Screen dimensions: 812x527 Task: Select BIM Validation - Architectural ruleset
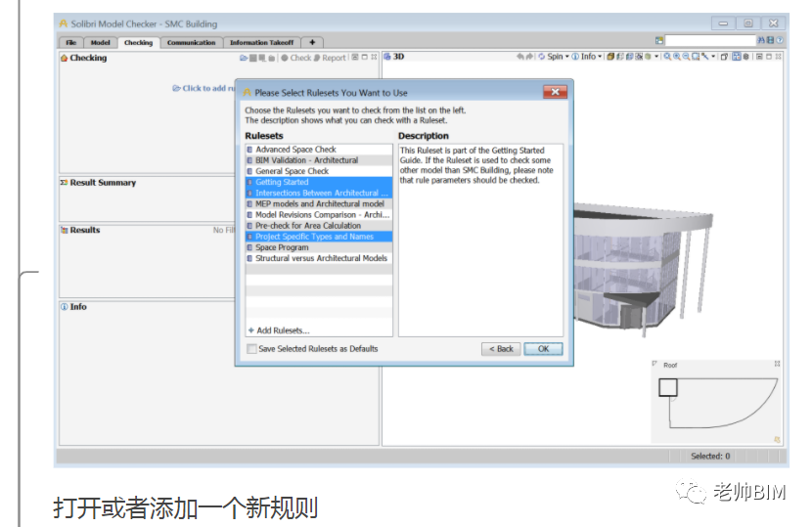coord(319,160)
